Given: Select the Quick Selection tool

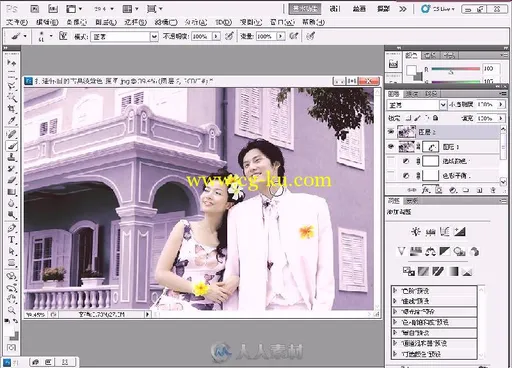Looking at the screenshot, I should click(x=12, y=97).
